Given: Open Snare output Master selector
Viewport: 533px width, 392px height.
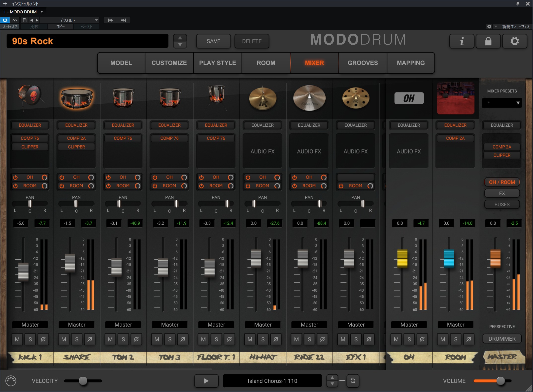Looking at the screenshot, I should pyautogui.click(x=77, y=325).
